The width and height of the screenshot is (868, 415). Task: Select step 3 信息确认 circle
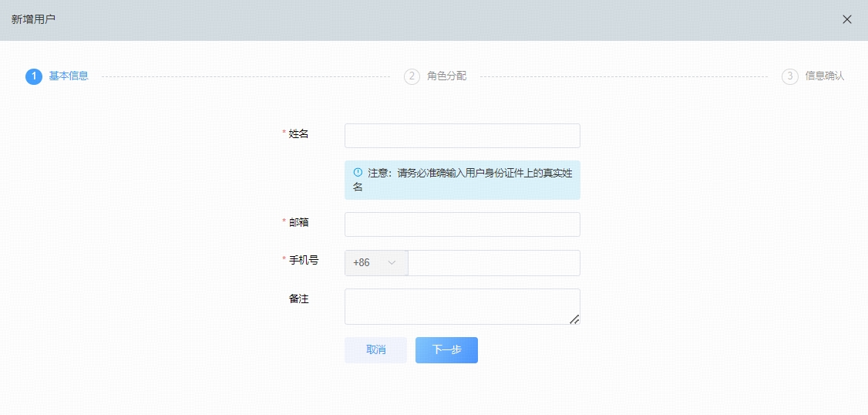(x=790, y=76)
